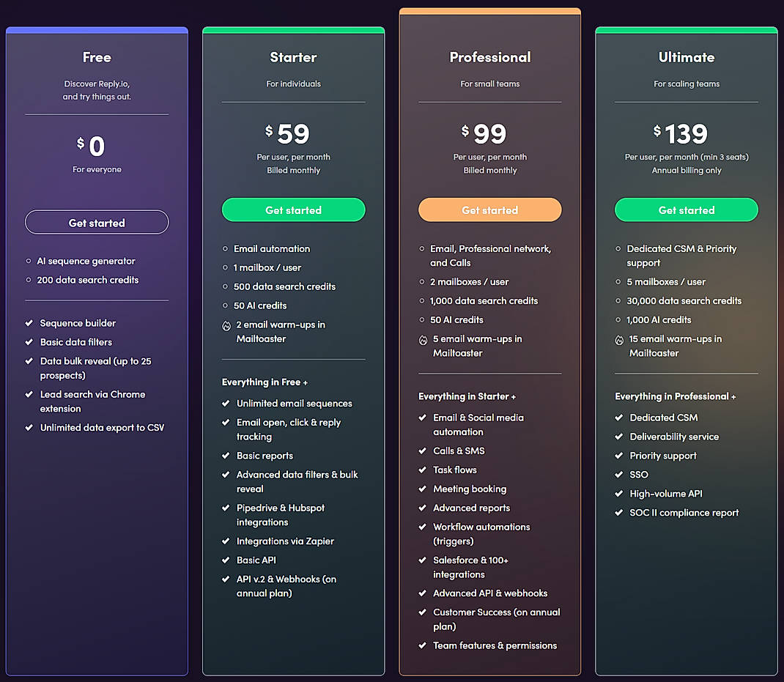Image resolution: width=784 pixels, height=682 pixels.
Task: Click the checkmark next to Basic API
Action: click(x=226, y=560)
